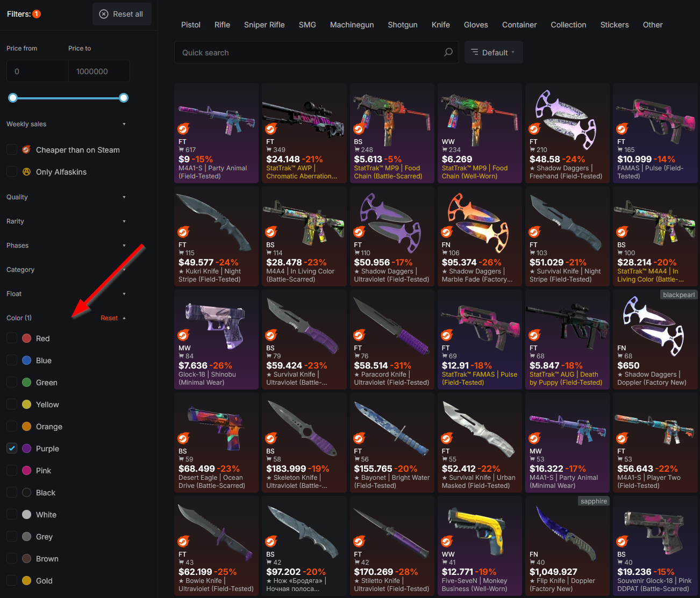
Task: Enable the Cheaper than on Steam checkbox
Action: click(12, 149)
